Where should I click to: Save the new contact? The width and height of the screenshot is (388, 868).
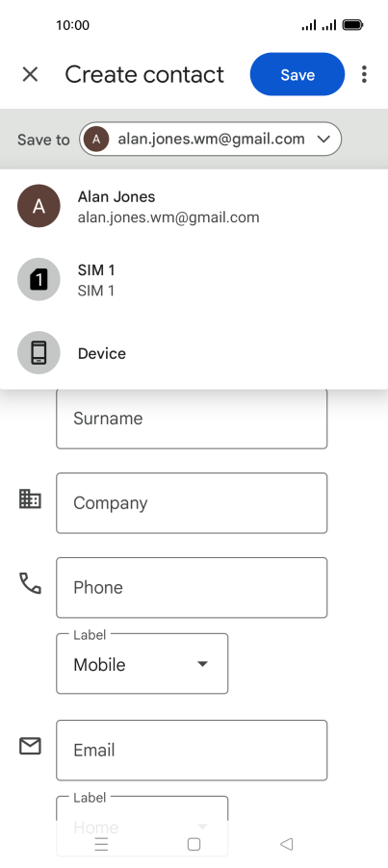(x=297, y=74)
